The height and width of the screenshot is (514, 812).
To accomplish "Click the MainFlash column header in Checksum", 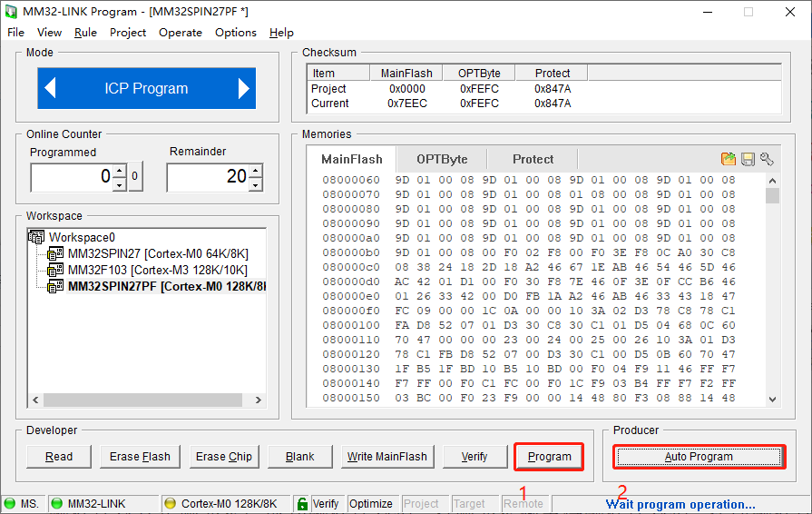I will click(406, 73).
